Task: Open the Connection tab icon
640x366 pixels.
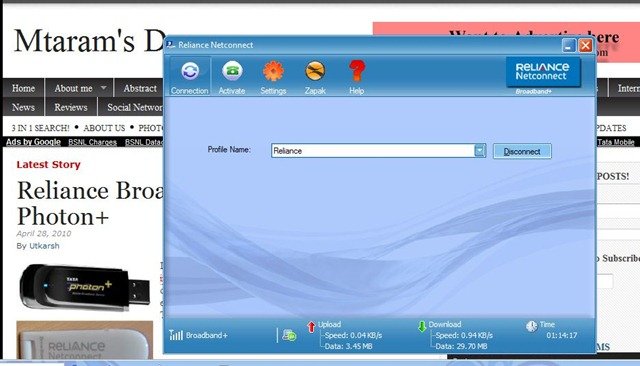Action: (190, 71)
